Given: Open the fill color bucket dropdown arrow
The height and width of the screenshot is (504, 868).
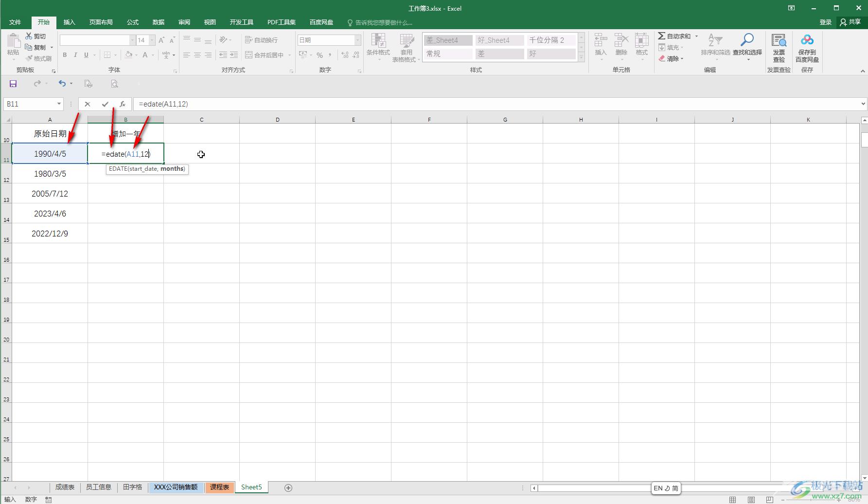Looking at the screenshot, I should [137, 55].
